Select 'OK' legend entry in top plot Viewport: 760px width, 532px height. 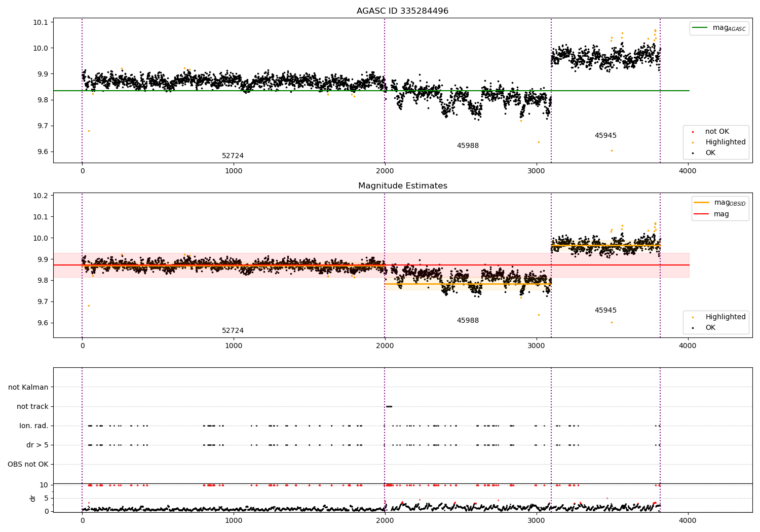710,153
